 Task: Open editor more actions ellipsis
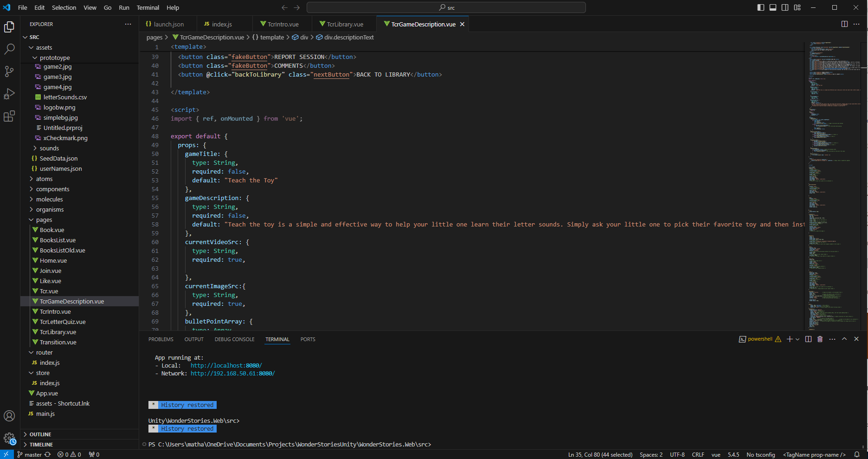click(x=856, y=24)
